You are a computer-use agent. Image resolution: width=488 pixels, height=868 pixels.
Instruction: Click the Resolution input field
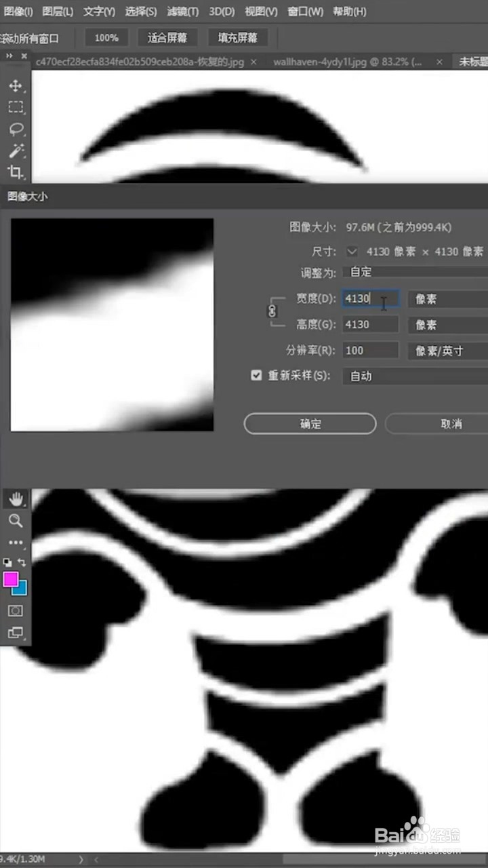(x=370, y=351)
